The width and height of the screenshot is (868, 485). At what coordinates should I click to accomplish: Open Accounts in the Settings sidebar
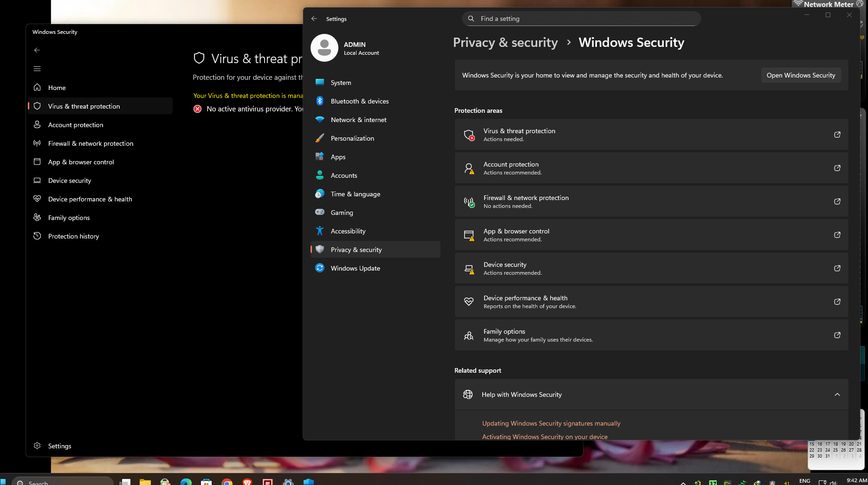tap(375, 175)
